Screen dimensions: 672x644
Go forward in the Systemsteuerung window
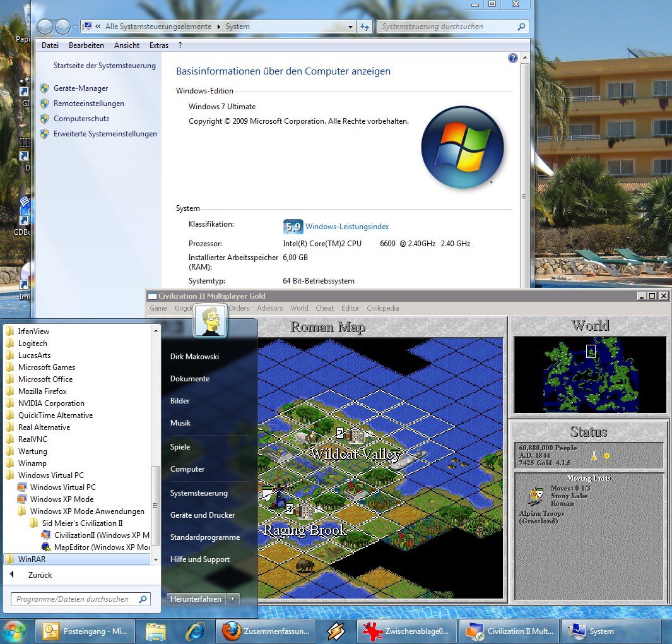tap(62, 27)
